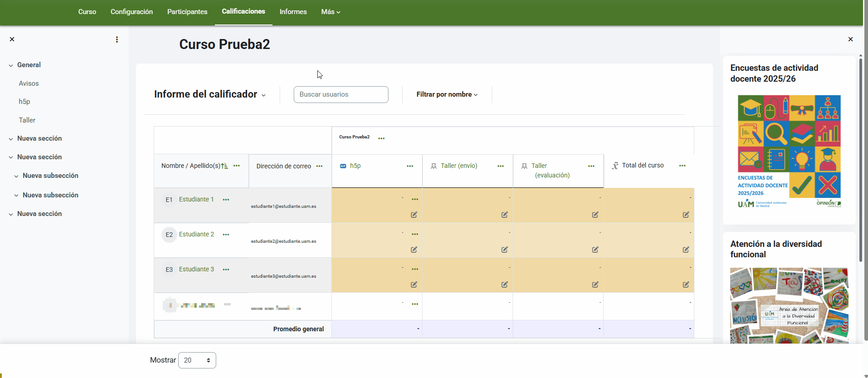
Task: Collapse second Nueva sección in index
Action: pyautogui.click(x=11, y=157)
